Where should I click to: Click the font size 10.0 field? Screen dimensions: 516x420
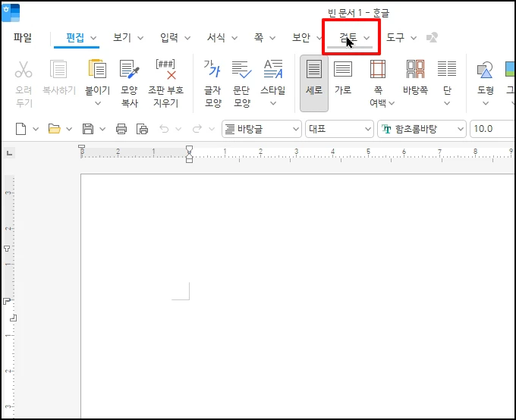coord(492,129)
